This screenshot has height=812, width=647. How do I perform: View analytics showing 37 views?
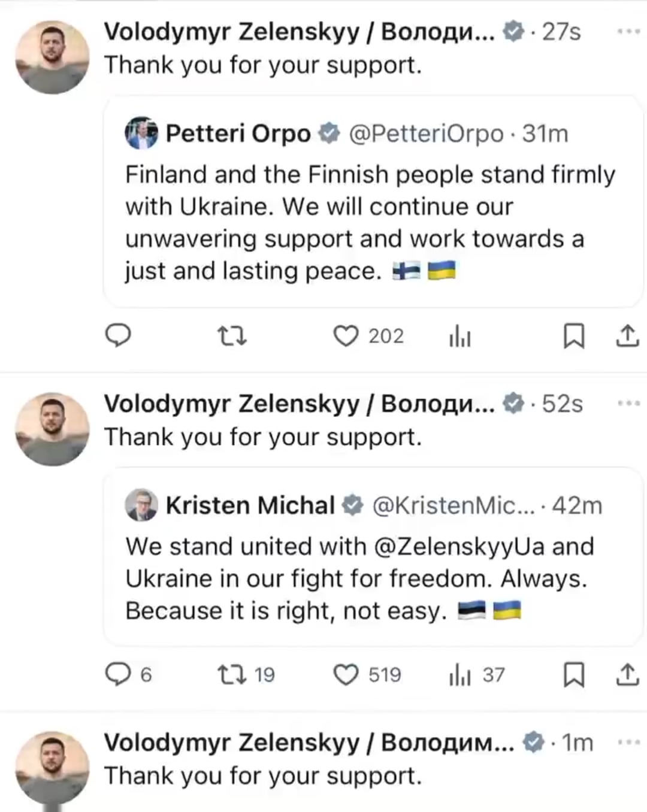coord(477,675)
